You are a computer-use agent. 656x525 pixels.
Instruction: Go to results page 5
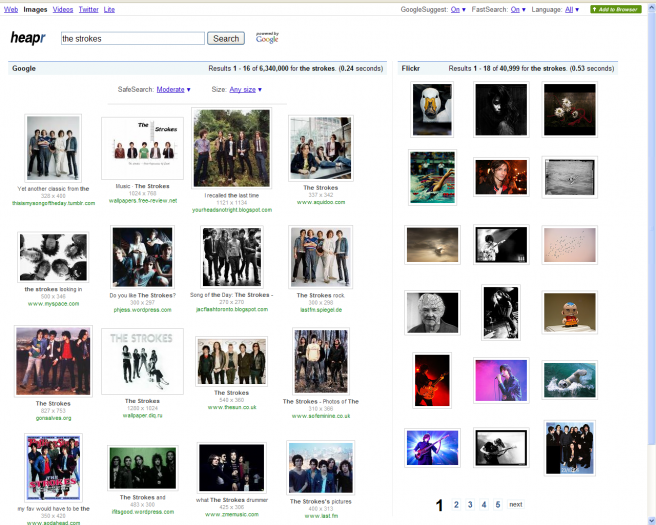497,505
